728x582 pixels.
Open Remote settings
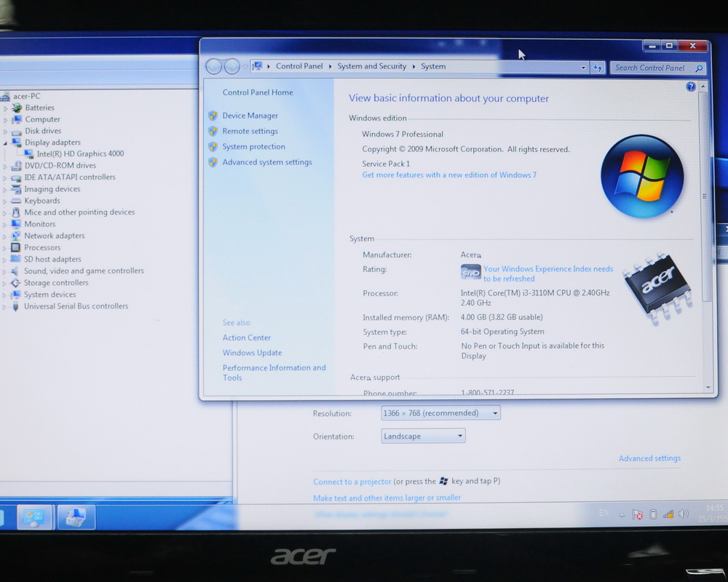click(250, 132)
